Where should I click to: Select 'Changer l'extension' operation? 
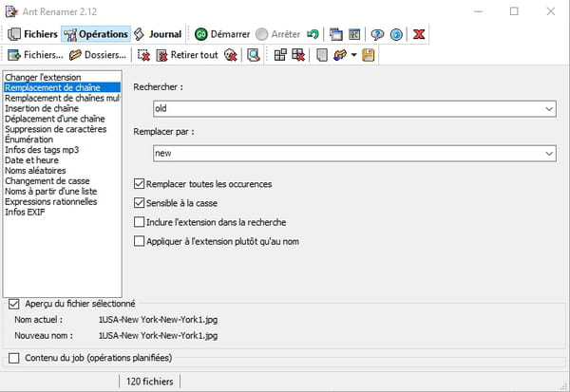[62, 78]
